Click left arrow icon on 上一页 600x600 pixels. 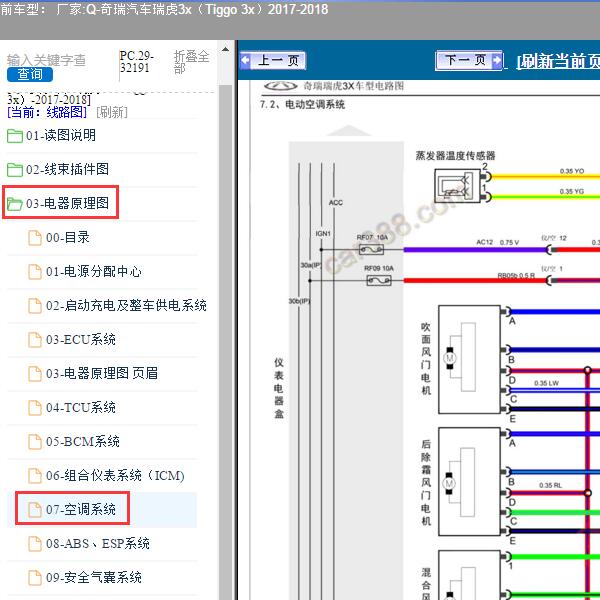coord(246,60)
